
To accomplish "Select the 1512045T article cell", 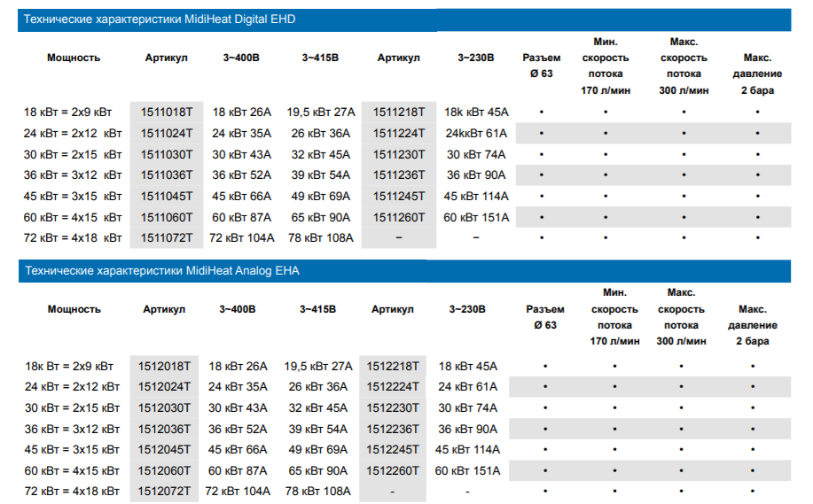I will pyautogui.click(x=165, y=449).
